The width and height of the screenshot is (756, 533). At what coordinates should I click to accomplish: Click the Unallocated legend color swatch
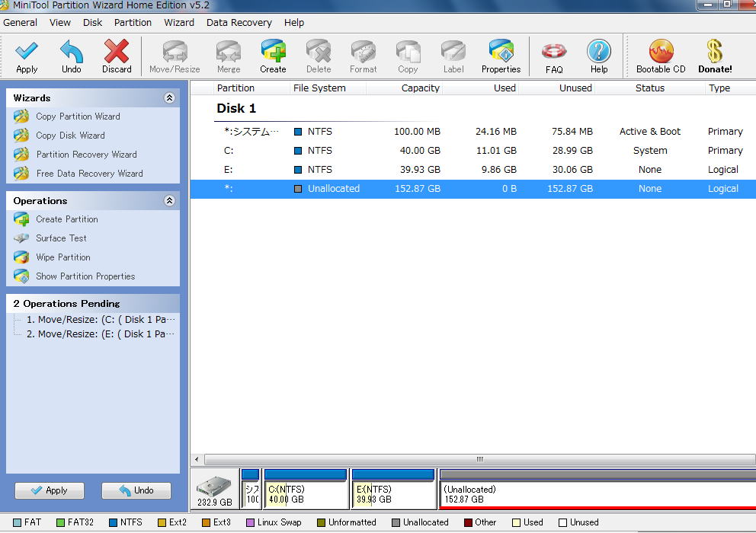tap(396, 523)
